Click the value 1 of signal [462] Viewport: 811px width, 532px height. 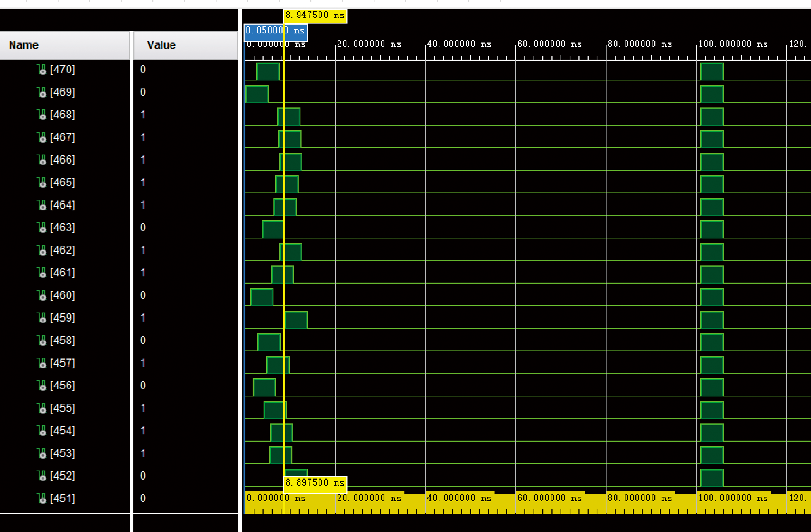(x=143, y=250)
